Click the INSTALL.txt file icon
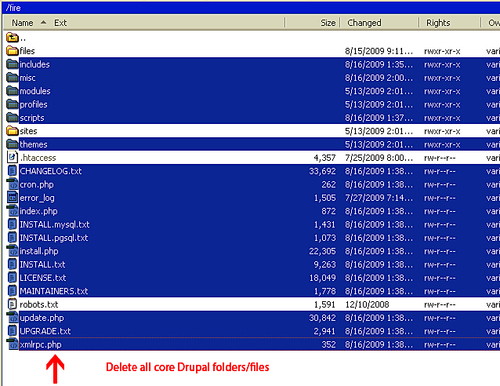The height and width of the screenshot is (386, 500). tap(12, 264)
